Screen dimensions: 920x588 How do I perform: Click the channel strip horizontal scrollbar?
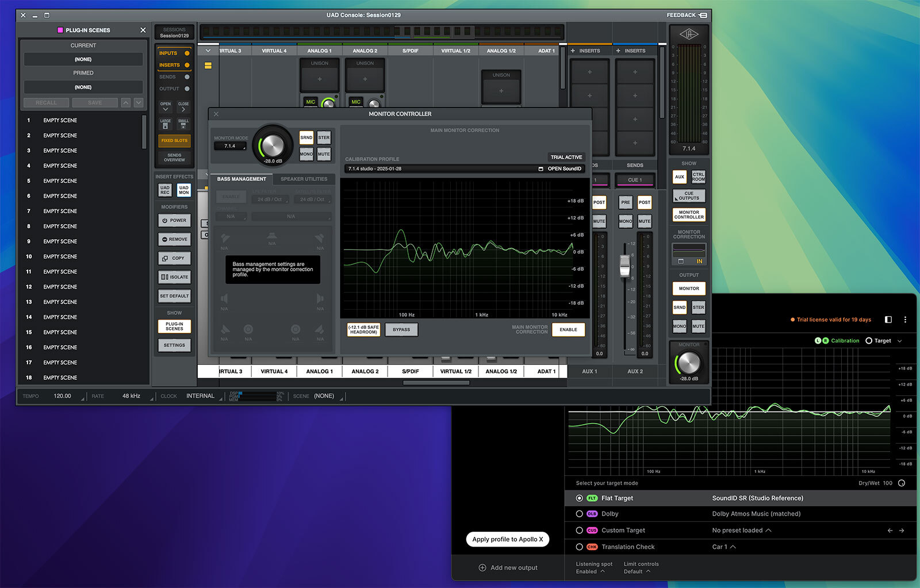[436, 383]
